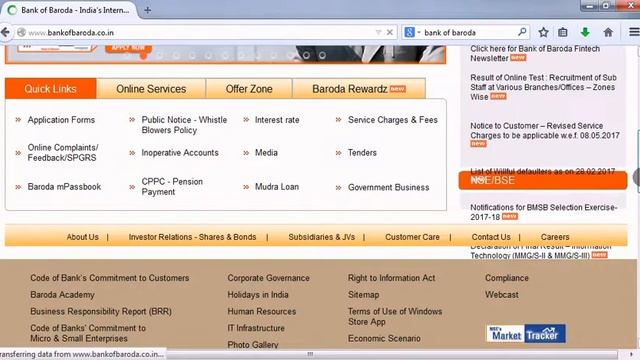Click the search magnifier icon

click(x=522, y=32)
